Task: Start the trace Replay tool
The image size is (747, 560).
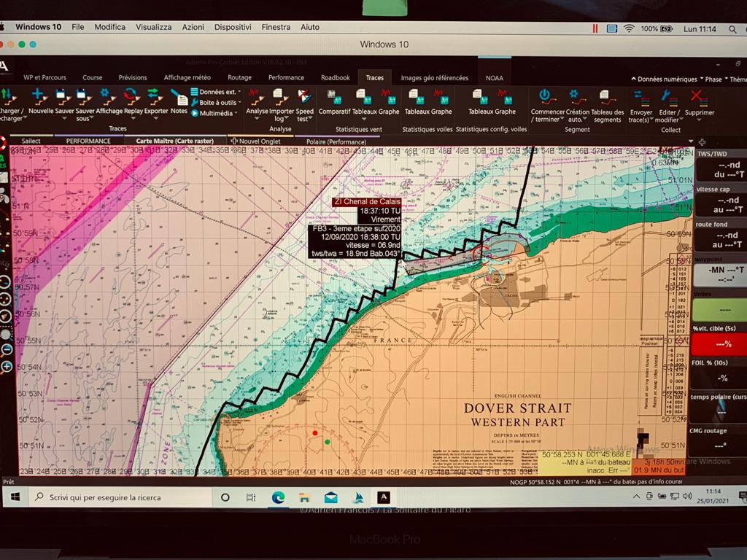Action: (x=133, y=97)
